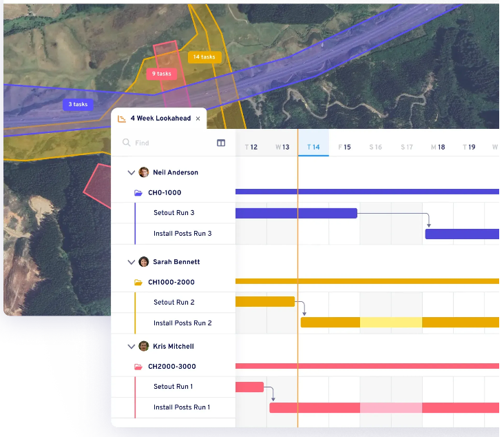The width and height of the screenshot is (504, 437).
Task: Click the blue CH0-1000 folder icon
Action: pyautogui.click(x=138, y=193)
